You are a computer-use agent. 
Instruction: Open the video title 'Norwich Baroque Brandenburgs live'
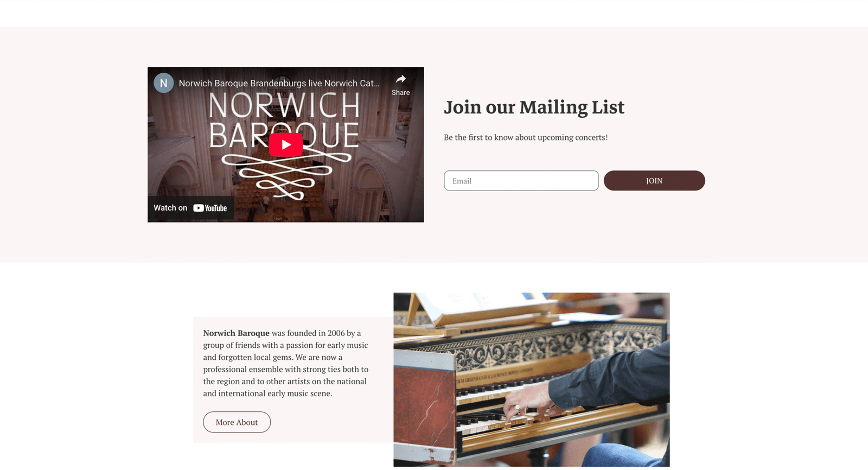click(279, 83)
